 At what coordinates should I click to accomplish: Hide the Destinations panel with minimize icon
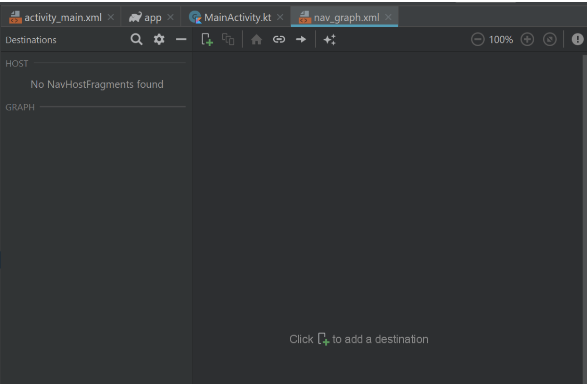click(x=180, y=39)
